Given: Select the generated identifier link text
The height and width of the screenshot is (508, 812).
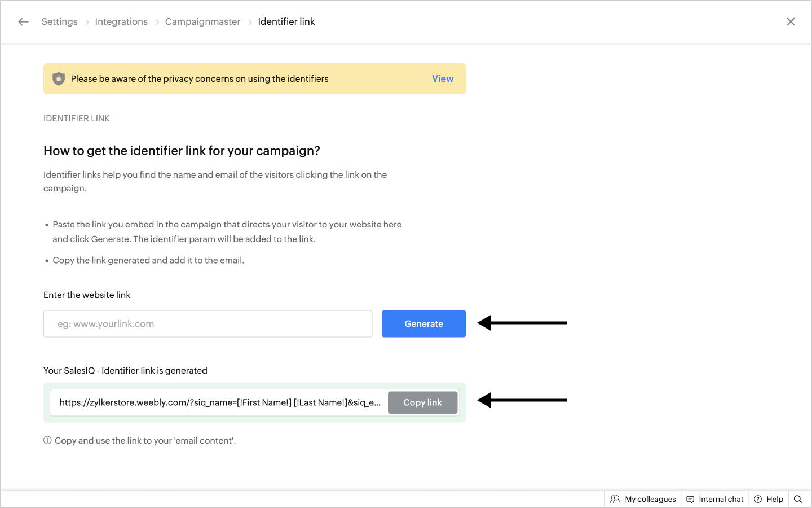Looking at the screenshot, I should pyautogui.click(x=220, y=402).
